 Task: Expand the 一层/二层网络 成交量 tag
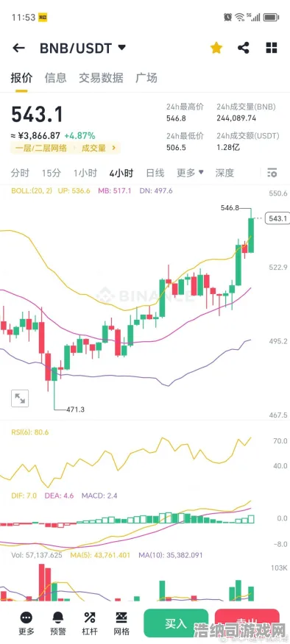(x=66, y=148)
